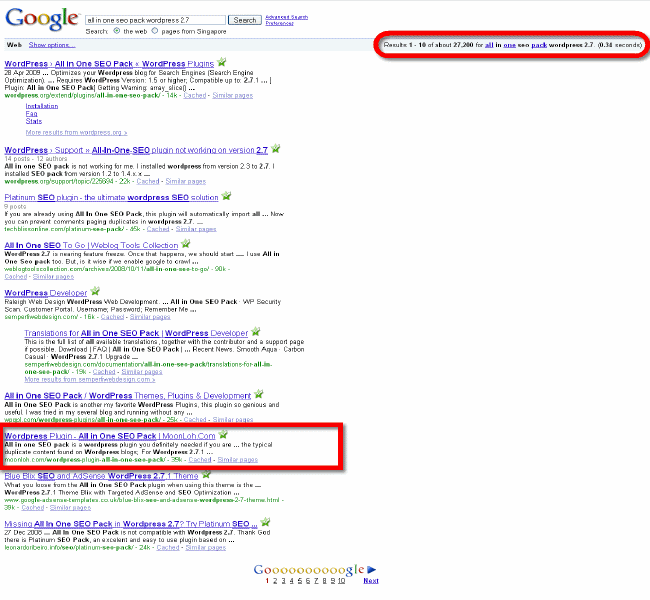The image size is (650, 600).
Task: Expand Show options link
Action: (x=52, y=45)
